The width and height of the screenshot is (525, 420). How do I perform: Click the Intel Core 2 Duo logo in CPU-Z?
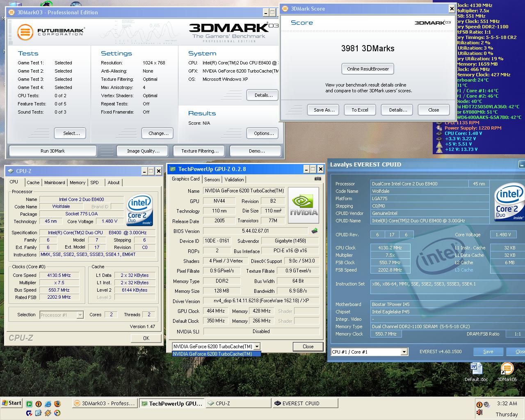[x=140, y=210]
